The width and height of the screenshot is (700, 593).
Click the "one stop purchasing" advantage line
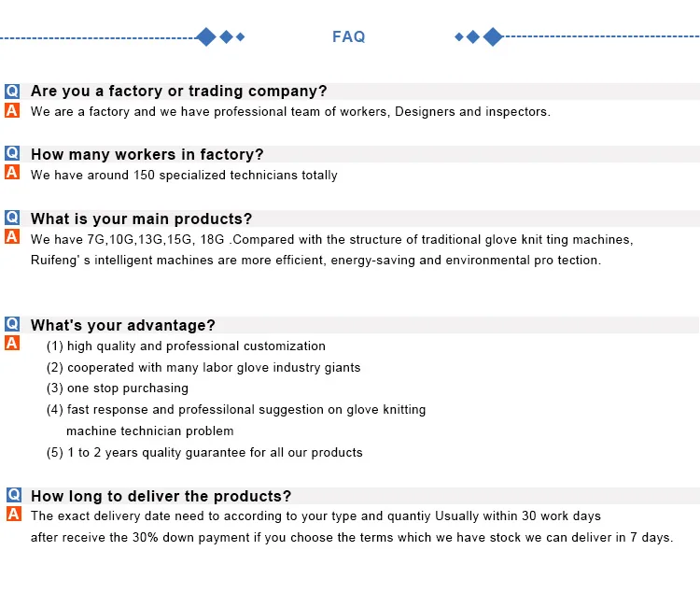click(x=118, y=388)
